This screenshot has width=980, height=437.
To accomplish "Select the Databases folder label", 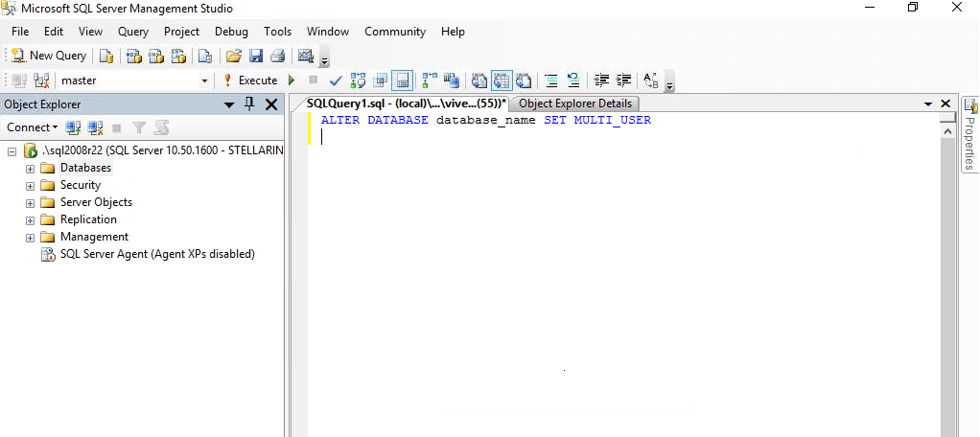I will pyautogui.click(x=85, y=168).
